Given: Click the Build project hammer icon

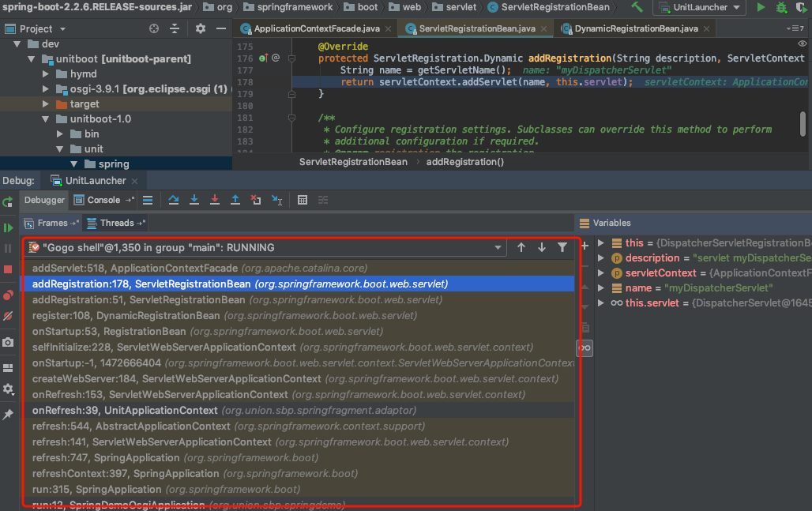Looking at the screenshot, I should tap(637, 7).
